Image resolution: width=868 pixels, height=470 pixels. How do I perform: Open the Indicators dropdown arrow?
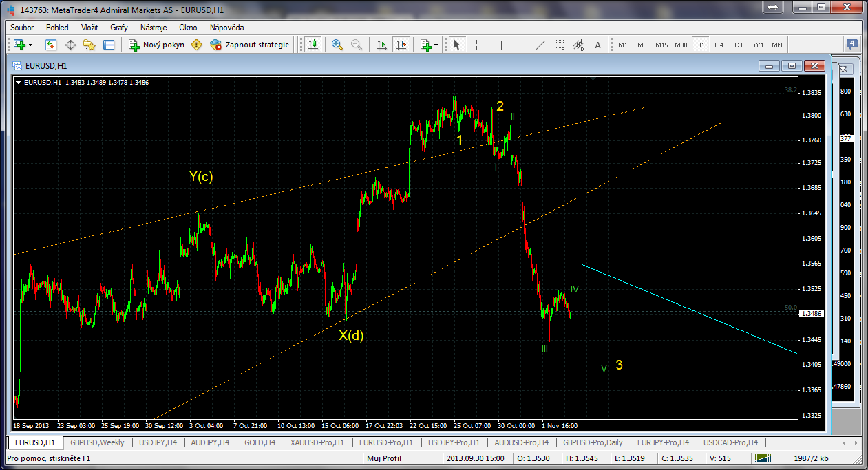(x=436, y=45)
